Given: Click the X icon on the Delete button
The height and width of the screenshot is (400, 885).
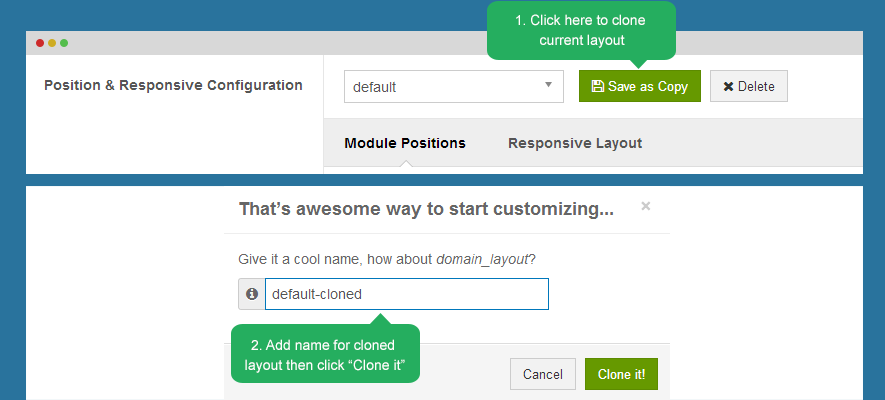Looking at the screenshot, I should click(728, 87).
